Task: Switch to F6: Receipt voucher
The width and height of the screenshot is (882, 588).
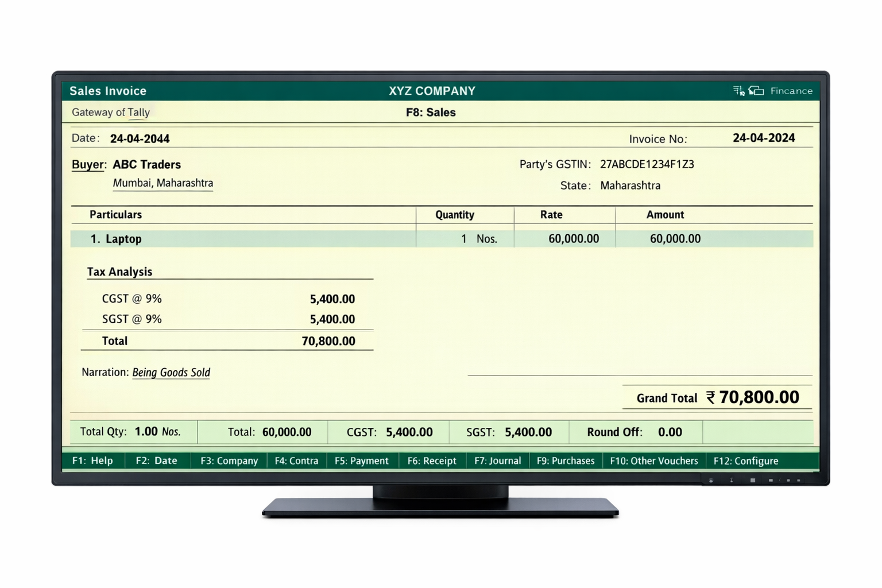Action: tap(432, 461)
